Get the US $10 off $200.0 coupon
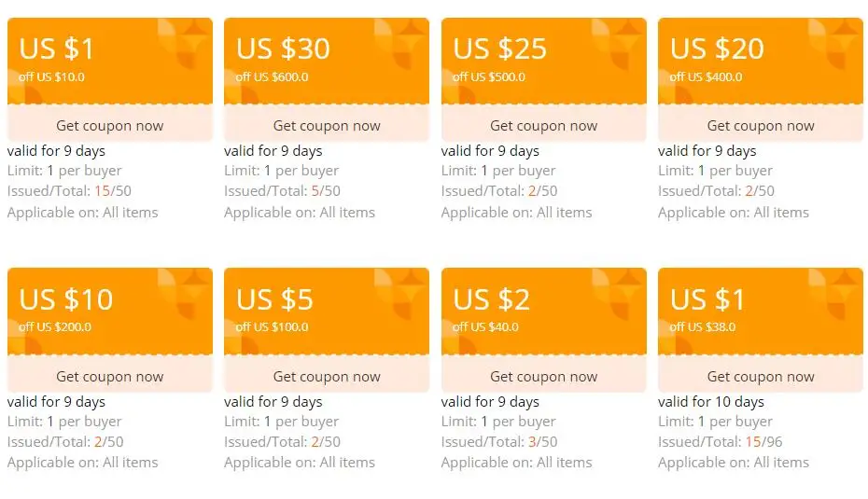 click(x=109, y=376)
